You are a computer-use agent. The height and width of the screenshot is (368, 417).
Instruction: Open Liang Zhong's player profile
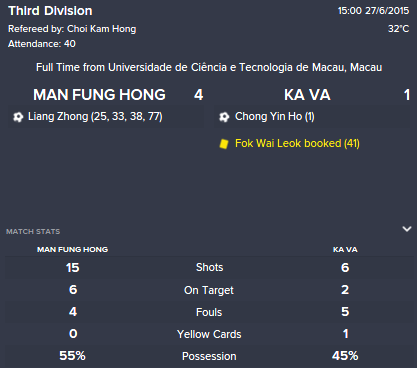point(58,116)
